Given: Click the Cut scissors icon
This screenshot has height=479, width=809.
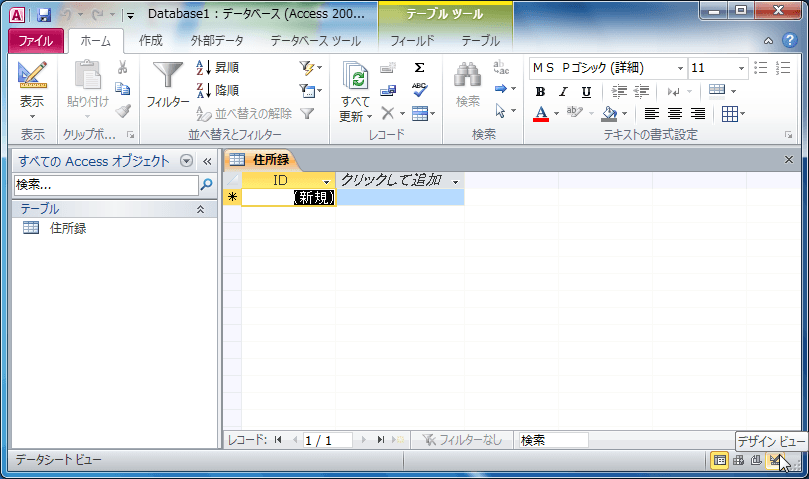Looking at the screenshot, I should point(122,67).
